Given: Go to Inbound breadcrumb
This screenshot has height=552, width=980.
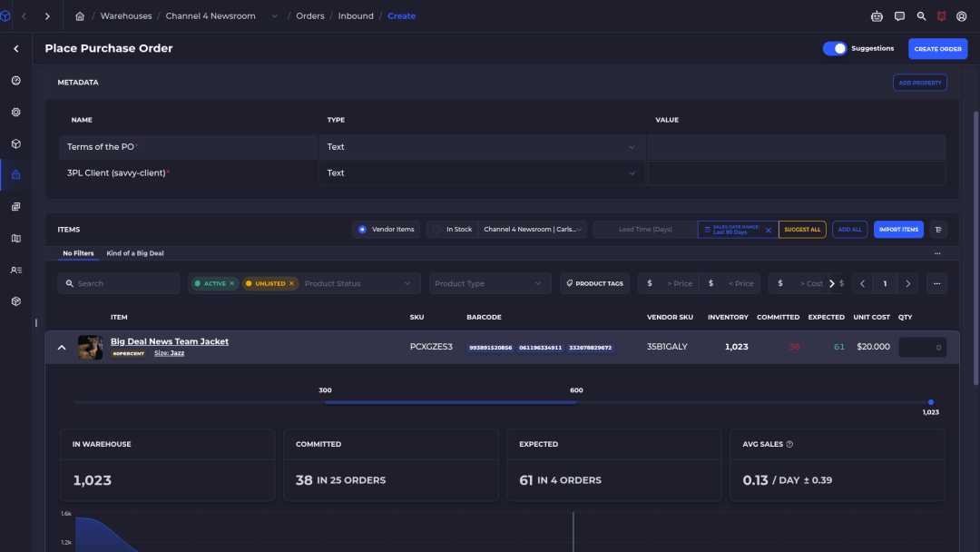Looking at the screenshot, I should tap(356, 16).
